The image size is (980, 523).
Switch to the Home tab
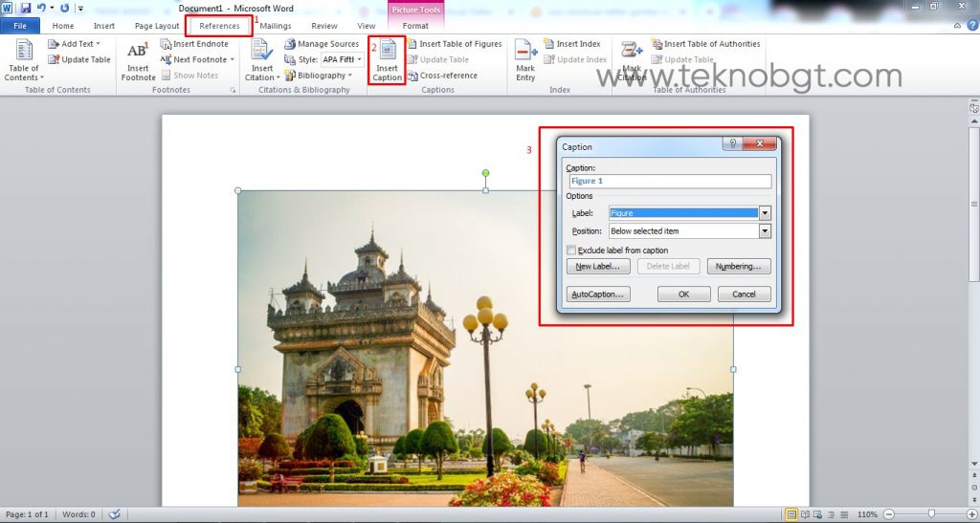click(x=63, y=26)
